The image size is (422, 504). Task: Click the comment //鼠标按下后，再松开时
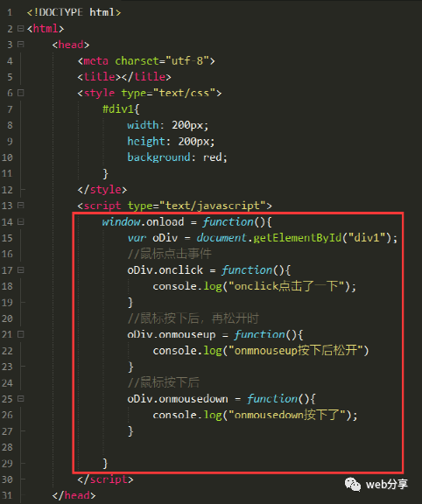193,318
